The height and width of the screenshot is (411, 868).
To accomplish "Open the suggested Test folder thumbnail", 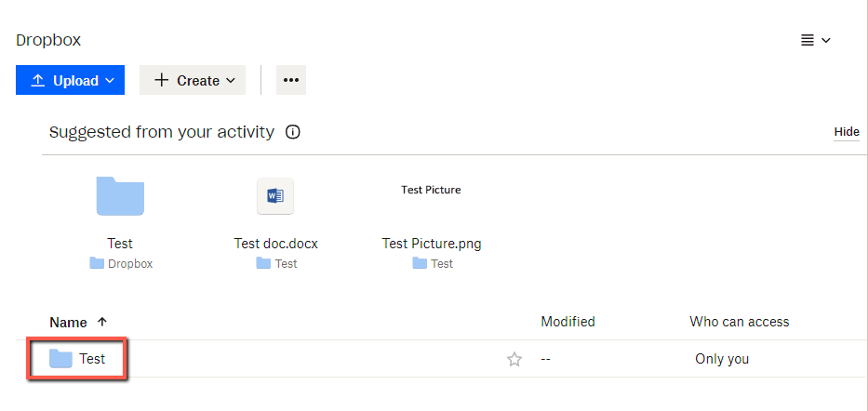I will click(x=120, y=196).
